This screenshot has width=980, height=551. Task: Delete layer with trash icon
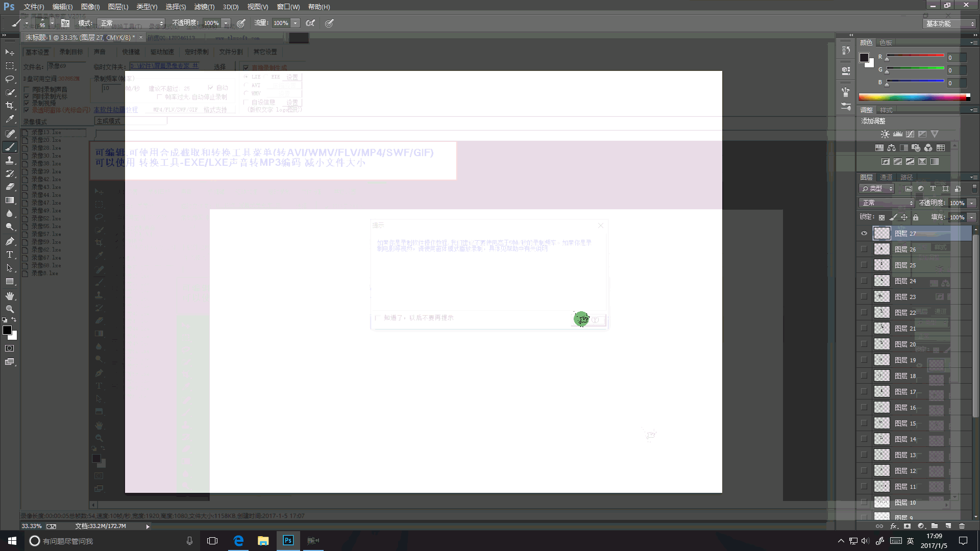(962, 525)
